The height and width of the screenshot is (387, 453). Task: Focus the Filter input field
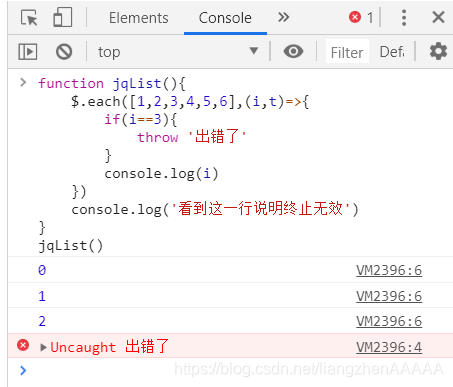[x=347, y=52]
